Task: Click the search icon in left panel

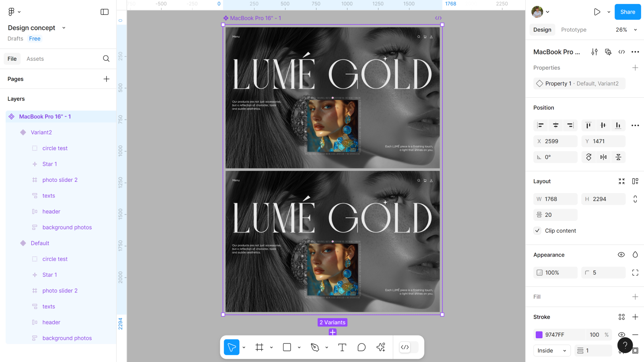Action: coord(106,59)
